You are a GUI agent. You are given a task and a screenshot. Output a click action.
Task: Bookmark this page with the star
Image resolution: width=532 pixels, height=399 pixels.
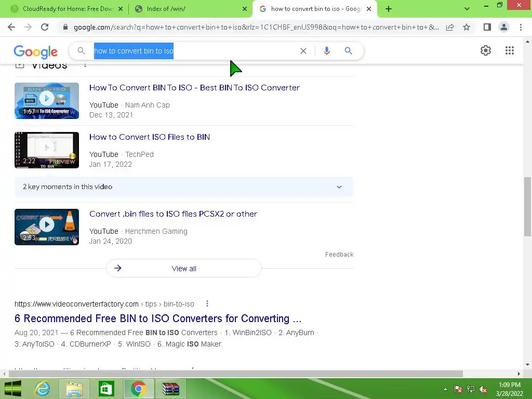(467, 27)
